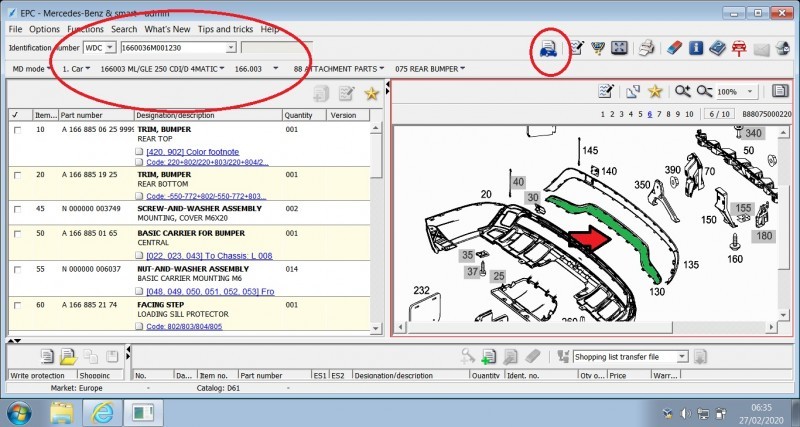Click the printer icon
The height and width of the screenshot is (427, 800).
[647, 48]
